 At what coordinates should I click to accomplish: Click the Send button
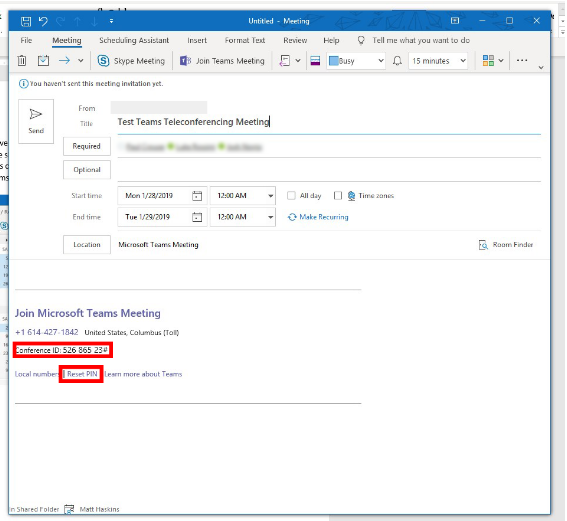coord(36,121)
